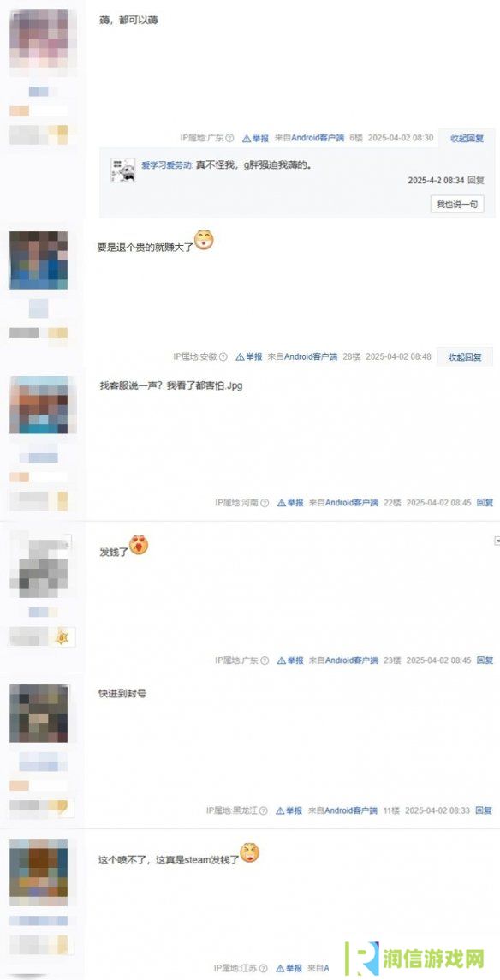Click 回复 on the floor 23 post
Screen dimensions: 500x980
point(485,660)
